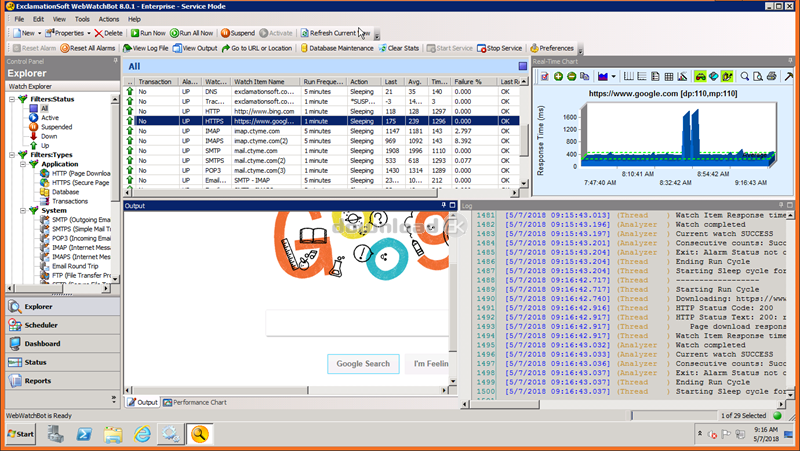This screenshot has height=451, width=800.
Task: Collapse the System tree node
Action: (23, 210)
